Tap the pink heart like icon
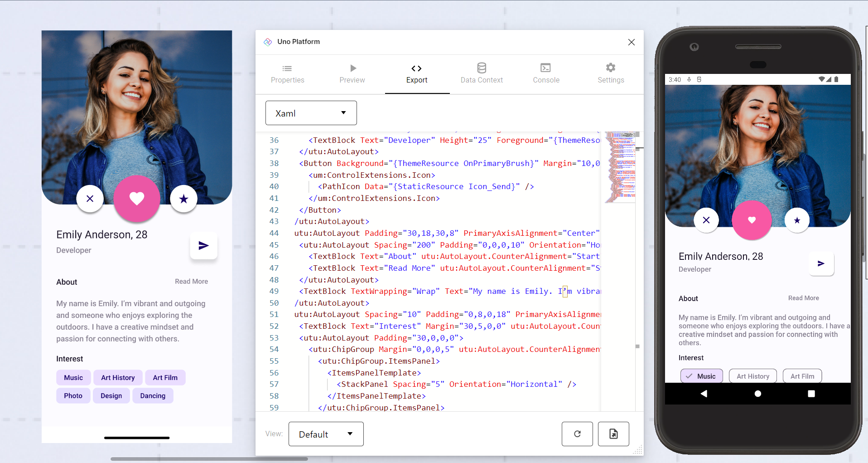Image resolution: width=868 pixels, height=463 pixels. point(136,199)
